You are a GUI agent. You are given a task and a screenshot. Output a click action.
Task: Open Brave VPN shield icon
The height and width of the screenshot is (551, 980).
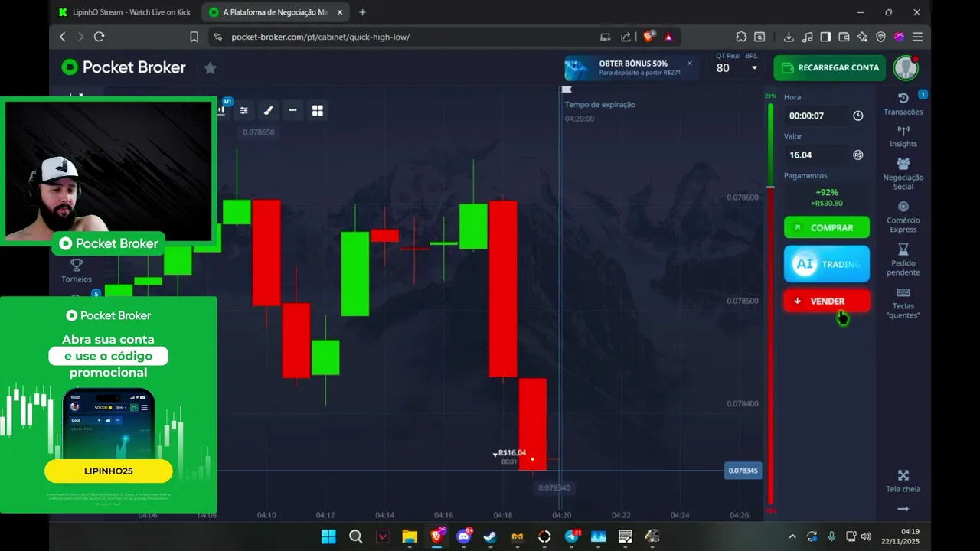880,37
